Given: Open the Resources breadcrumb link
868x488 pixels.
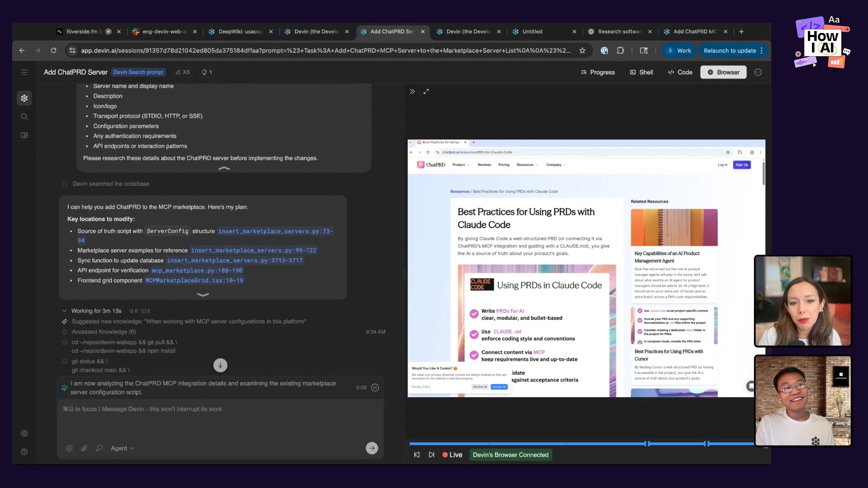Looking at the screenshot, I should (x=460, y=191).
